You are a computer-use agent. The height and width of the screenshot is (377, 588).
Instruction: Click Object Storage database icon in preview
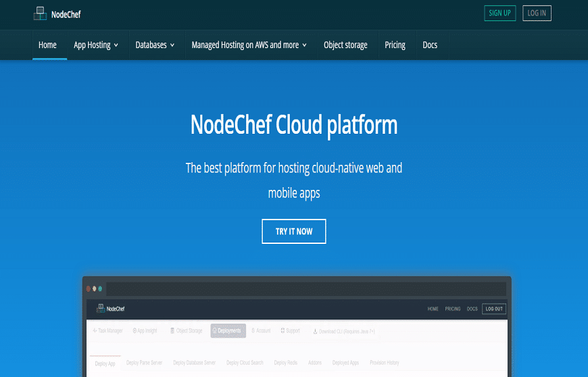pos(172,330)
